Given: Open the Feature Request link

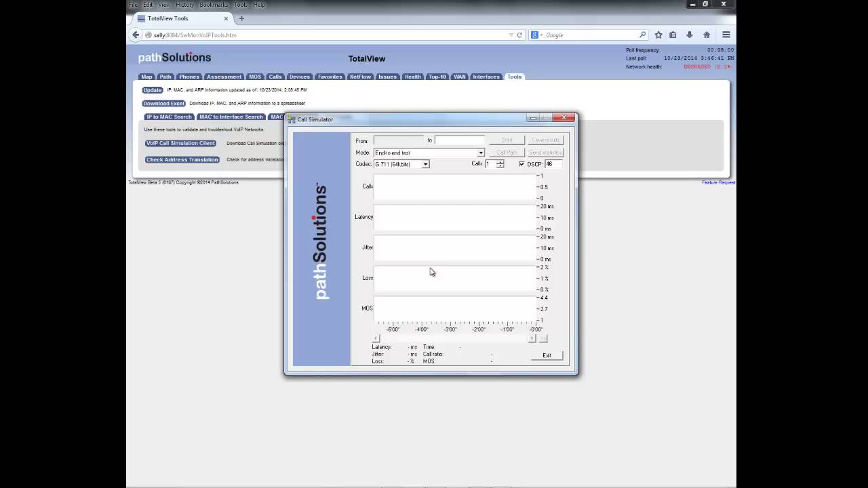Looking at the screenshot, I should coord(718,182).
